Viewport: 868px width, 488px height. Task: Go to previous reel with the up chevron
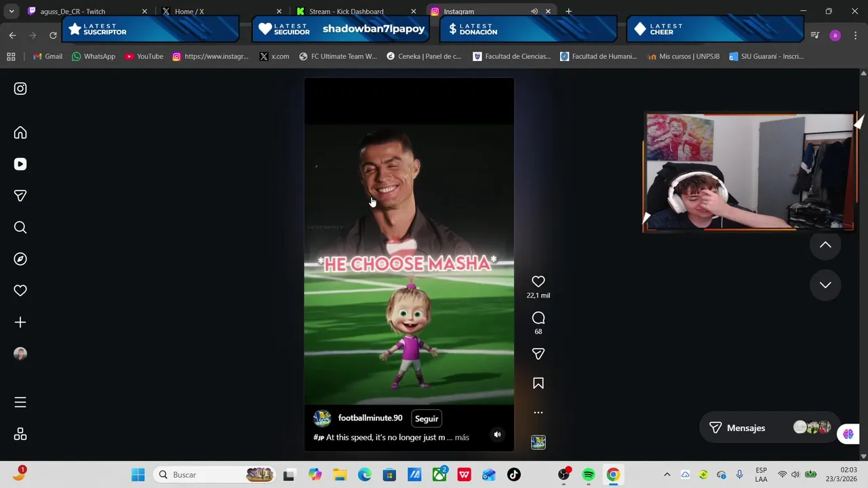click(825, 245)
